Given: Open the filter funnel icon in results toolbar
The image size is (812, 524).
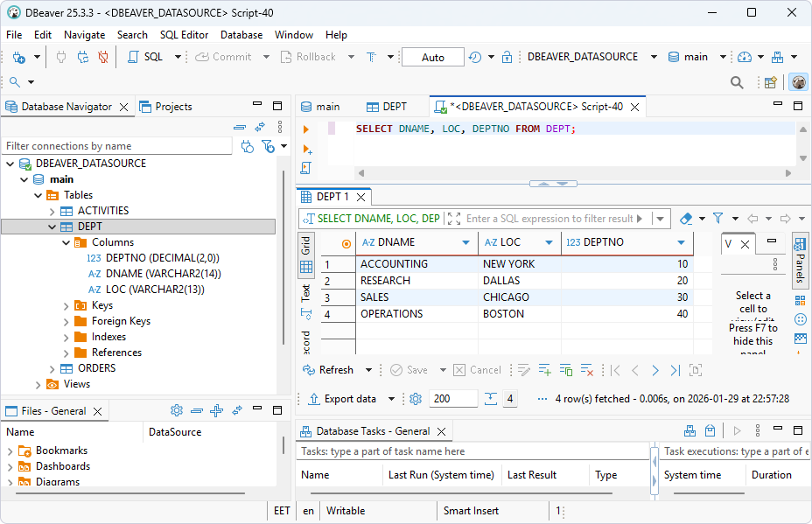Looking at the screenshot, I should click(717, 216).
